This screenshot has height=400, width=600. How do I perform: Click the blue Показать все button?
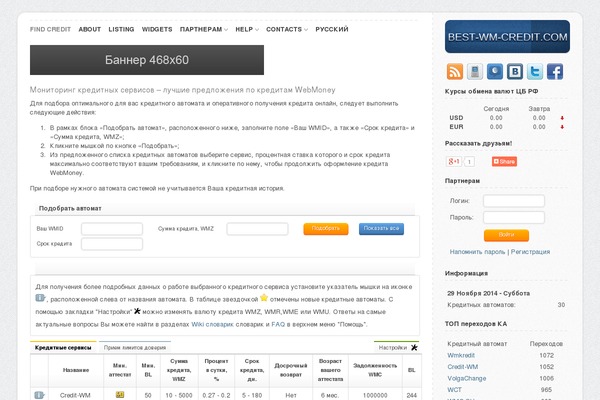pyautogui.click(x=381, y=229)
